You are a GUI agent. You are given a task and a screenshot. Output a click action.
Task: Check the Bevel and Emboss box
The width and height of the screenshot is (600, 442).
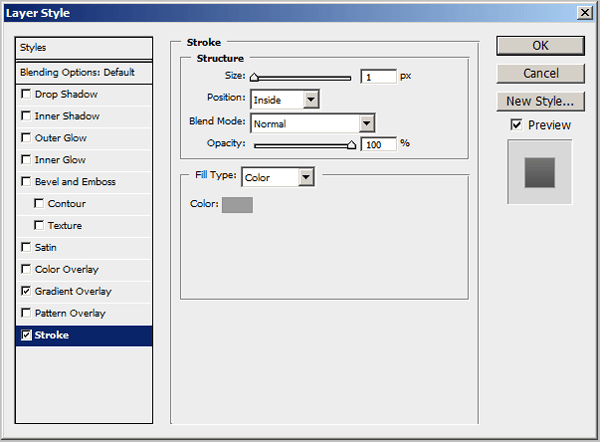pos(26,181)
